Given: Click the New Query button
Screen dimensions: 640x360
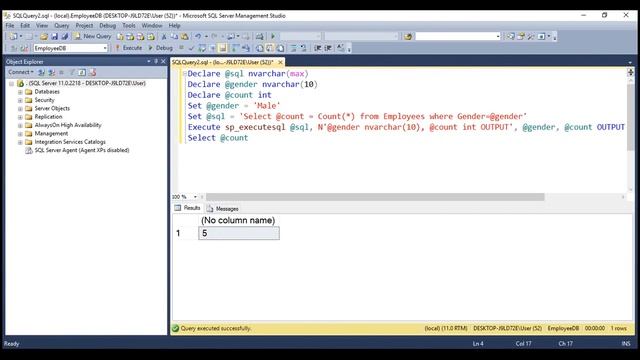Looking at the screenshot, I should [92, 36].
